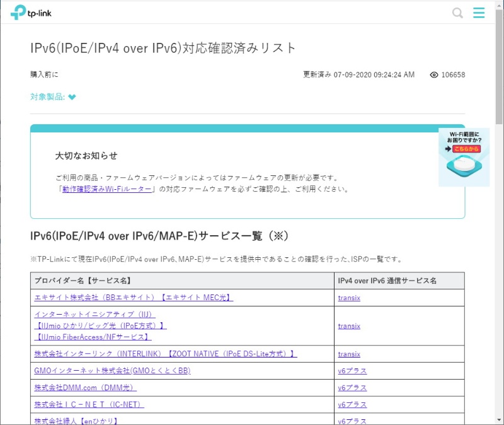
Task: Open the GMOインターネット株式会社 link
Action: (x=113, y=371)
